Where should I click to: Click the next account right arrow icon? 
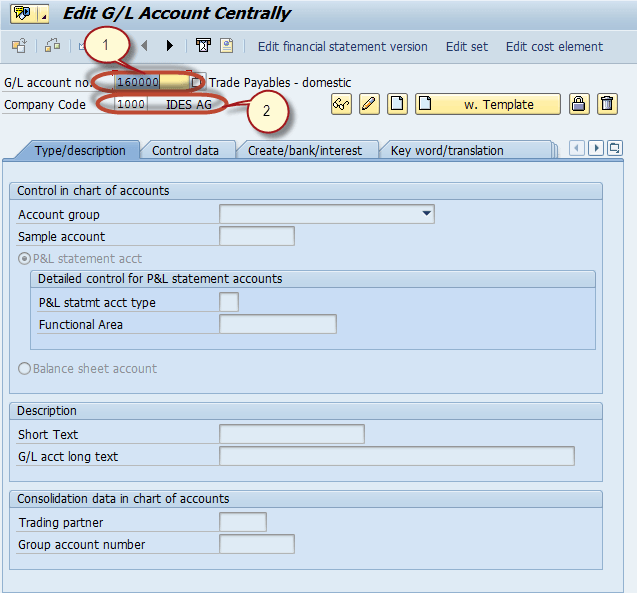coord(170,46)
